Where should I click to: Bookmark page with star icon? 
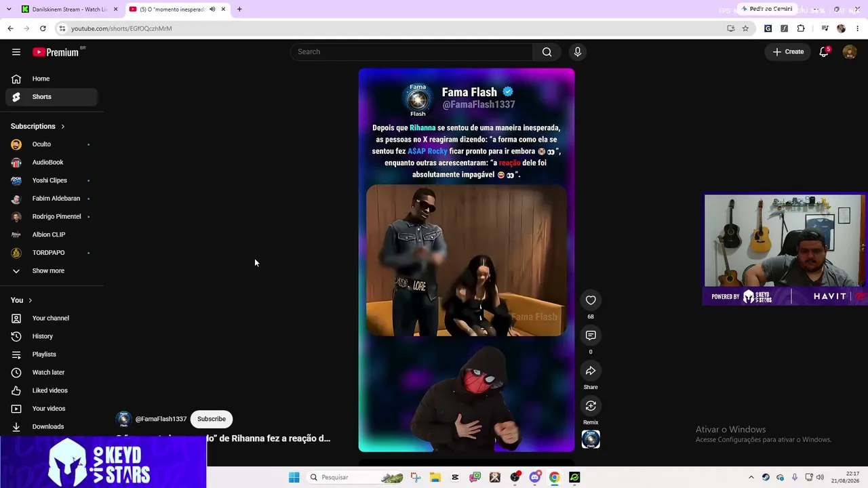(x=745, y=28)
